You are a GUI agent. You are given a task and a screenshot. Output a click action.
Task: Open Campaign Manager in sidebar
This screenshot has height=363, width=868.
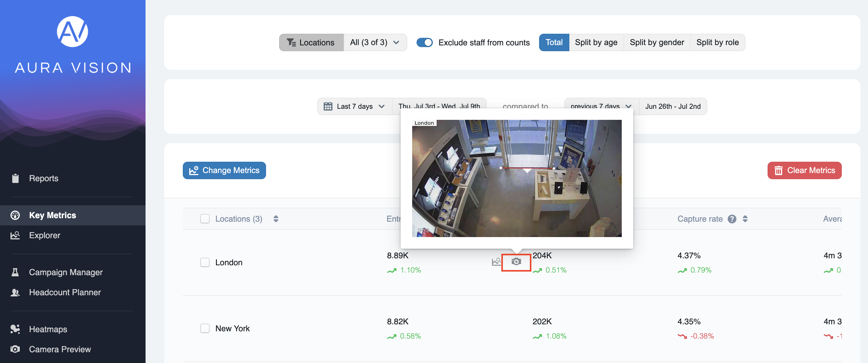tap(66, 272)
